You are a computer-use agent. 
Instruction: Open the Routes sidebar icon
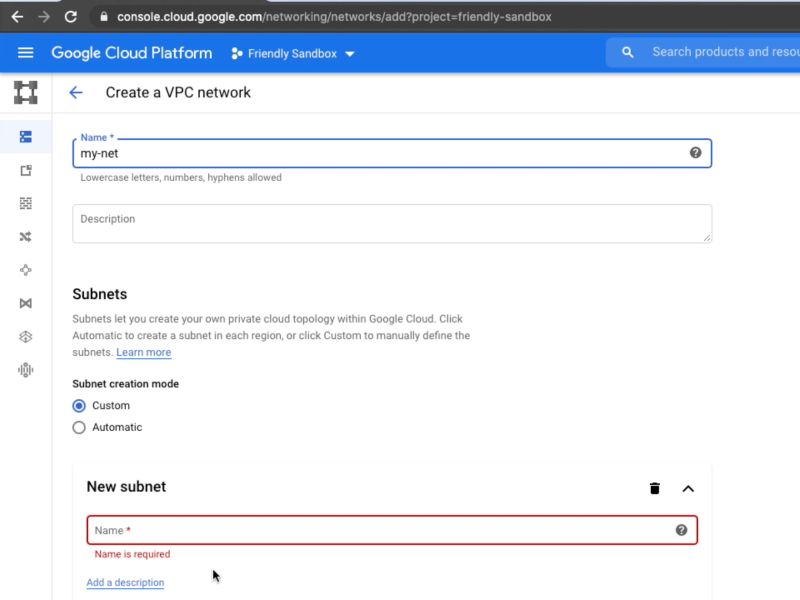click(26, 237)
